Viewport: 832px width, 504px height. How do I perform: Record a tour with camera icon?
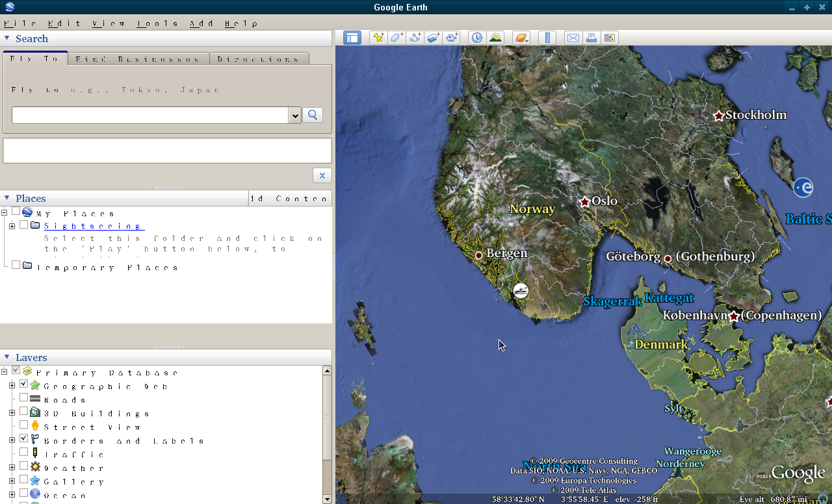(452, 38)
